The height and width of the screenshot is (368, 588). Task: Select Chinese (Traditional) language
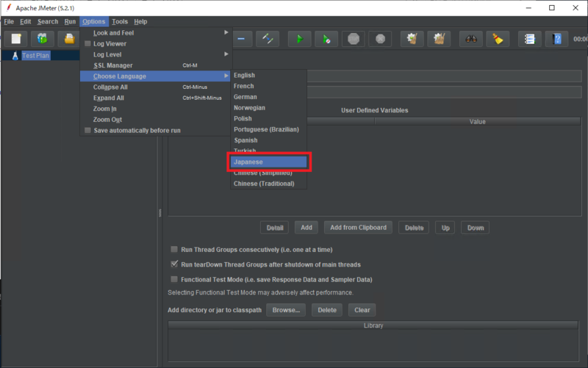pyautogui.click(x=268, y=184)
